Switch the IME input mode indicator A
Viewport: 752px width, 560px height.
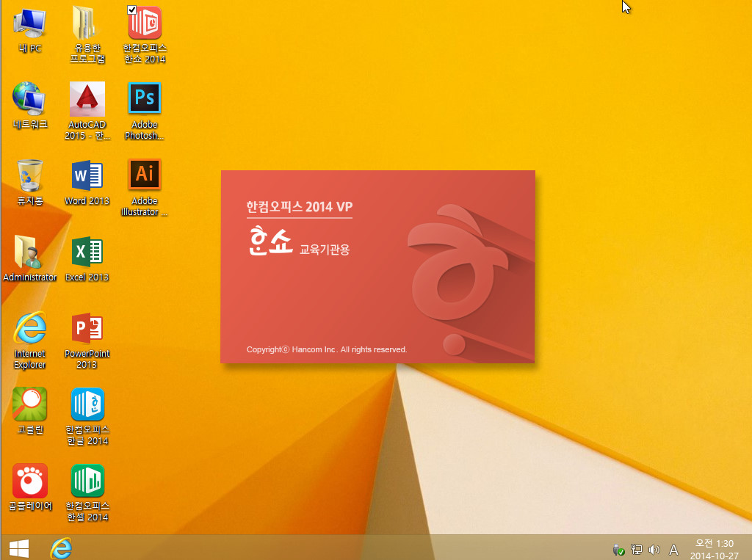tap(674, 550)
